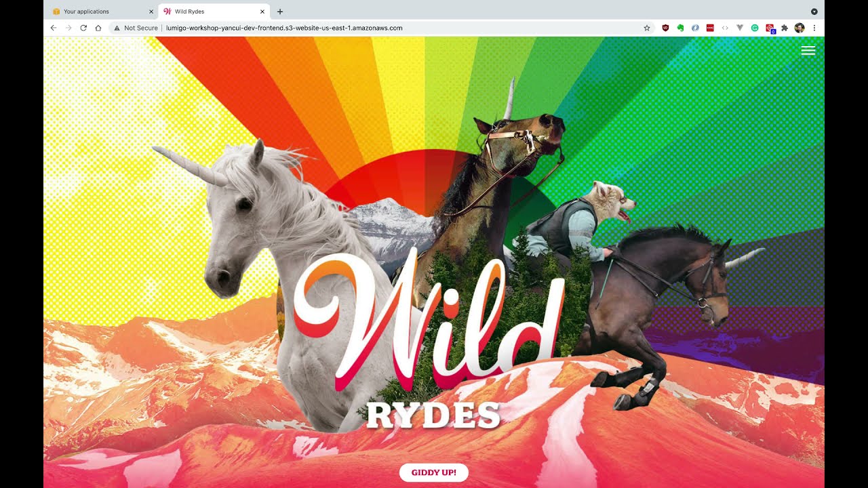Screen dimensions: 868x488
Task: Open the red LastPass extension
Action: click(x=710, y=28)
